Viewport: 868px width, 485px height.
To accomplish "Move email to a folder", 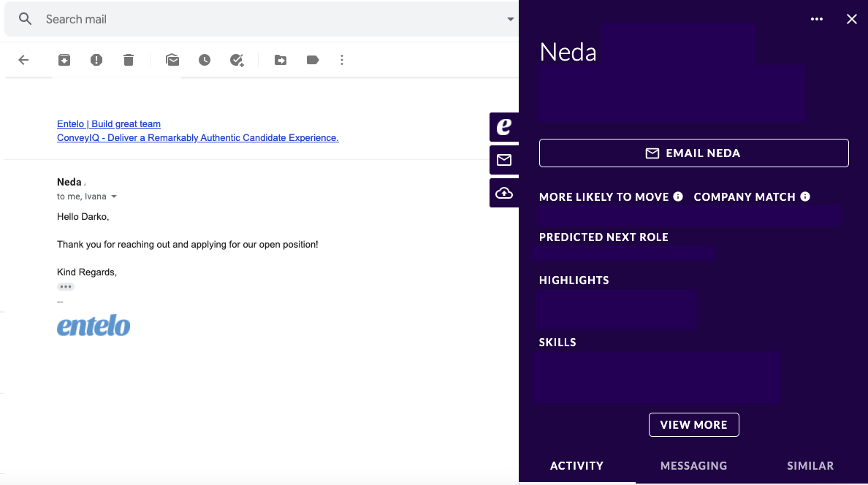I will pos(281,60).
